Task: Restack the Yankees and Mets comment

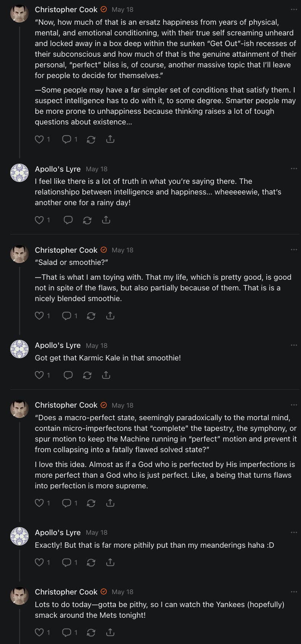Action: [x=91, y=633]
